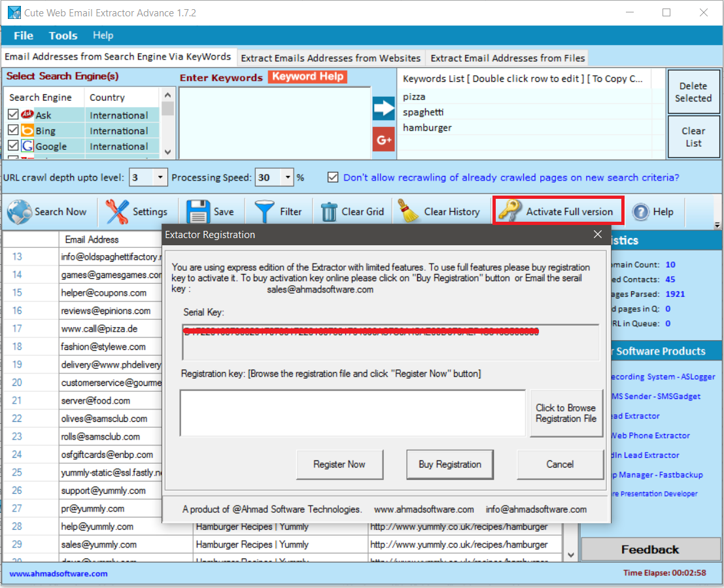The image size is (724, 588).
Task: Open the Help menu
Action: tap(103, 35)
